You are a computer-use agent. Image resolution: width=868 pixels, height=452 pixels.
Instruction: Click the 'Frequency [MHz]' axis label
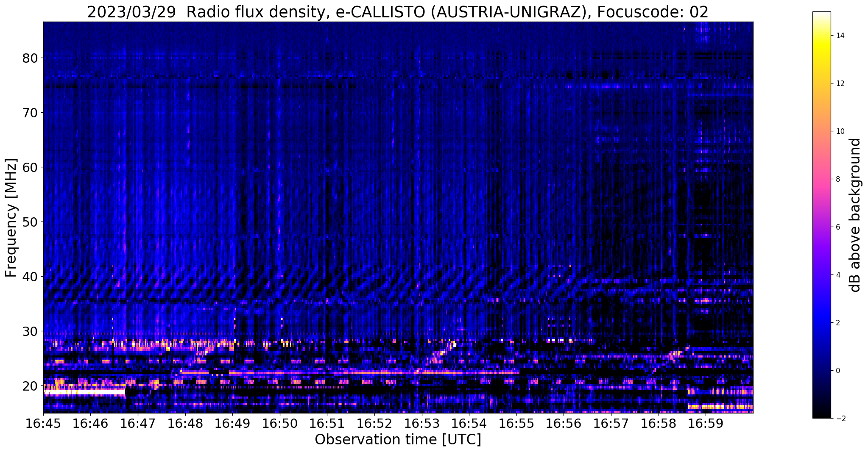pyautogui.click(x=11, y=218)
